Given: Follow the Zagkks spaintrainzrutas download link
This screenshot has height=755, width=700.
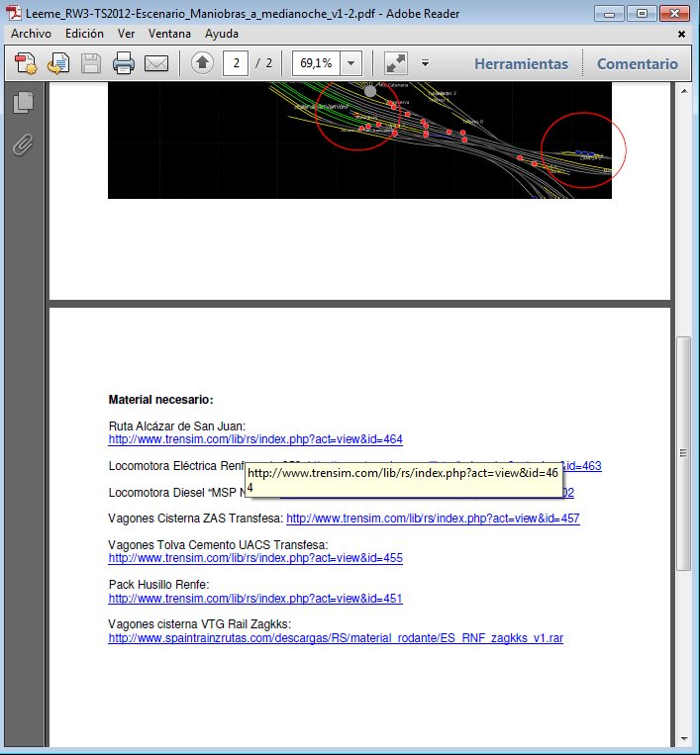Looking at the screenshot, I should 335,638.
